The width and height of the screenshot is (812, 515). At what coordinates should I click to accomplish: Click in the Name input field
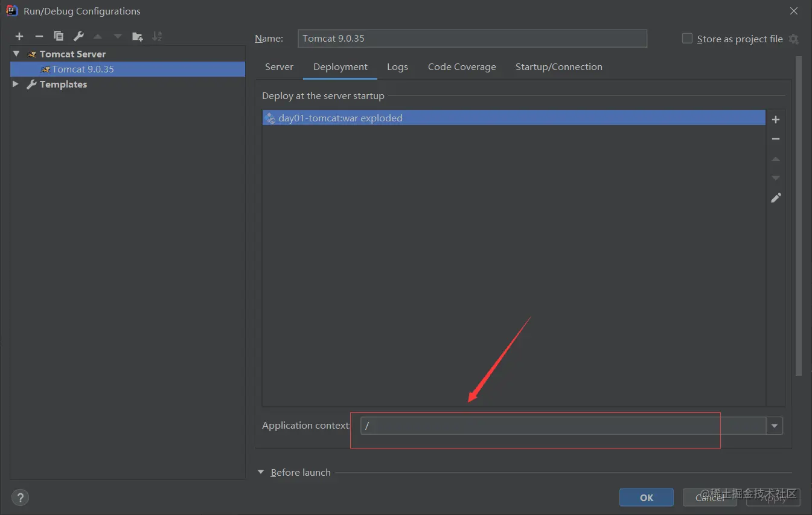473,38
